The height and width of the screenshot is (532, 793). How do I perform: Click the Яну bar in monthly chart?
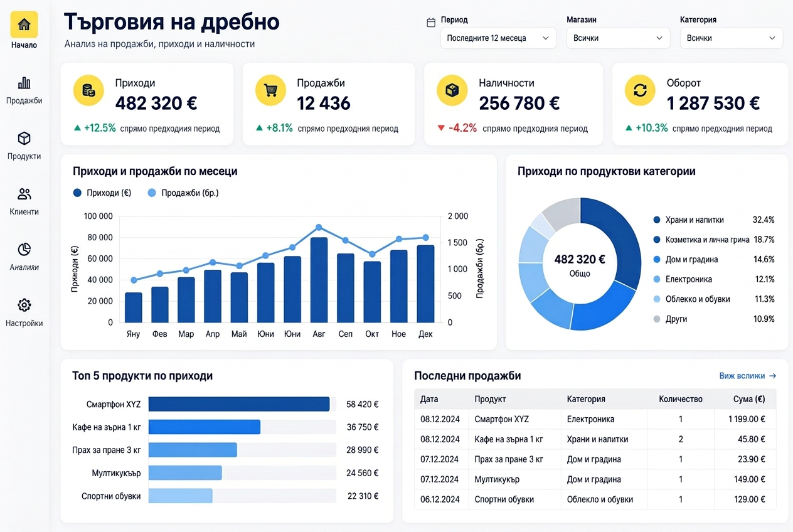[133, 307]
